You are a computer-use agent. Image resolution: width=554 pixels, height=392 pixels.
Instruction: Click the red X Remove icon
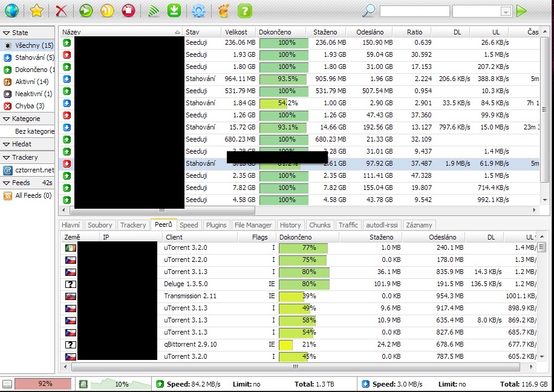[x=61, y=10]
